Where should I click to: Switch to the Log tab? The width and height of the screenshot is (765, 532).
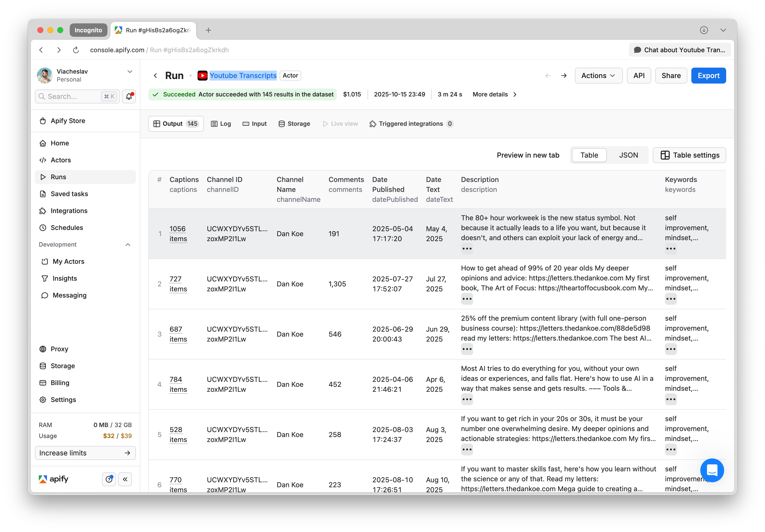221,124
